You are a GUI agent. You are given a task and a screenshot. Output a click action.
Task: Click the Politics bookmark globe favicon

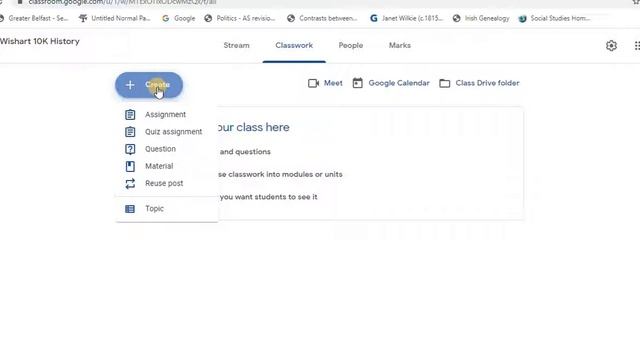click(x=208, y=18)
